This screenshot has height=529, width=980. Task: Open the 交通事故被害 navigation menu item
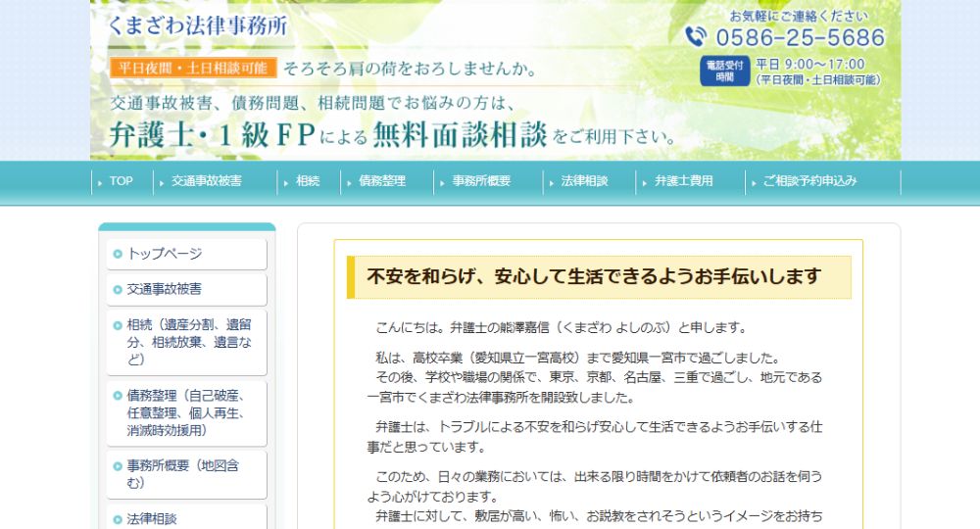point(206,181)
